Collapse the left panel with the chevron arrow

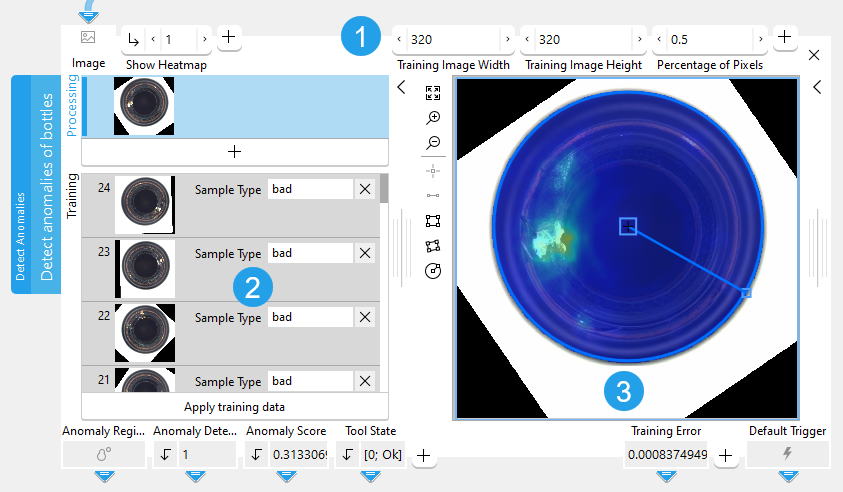click(x=402, y=88)
